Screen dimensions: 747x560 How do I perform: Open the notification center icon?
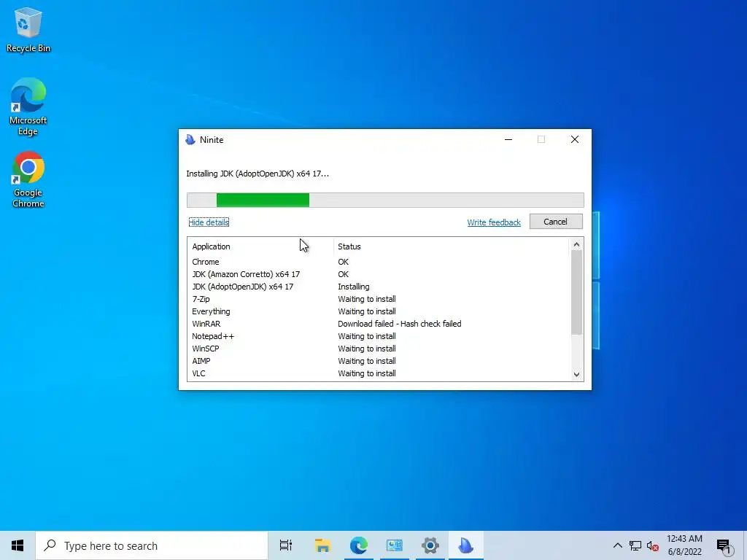click(x=724, y=545)
